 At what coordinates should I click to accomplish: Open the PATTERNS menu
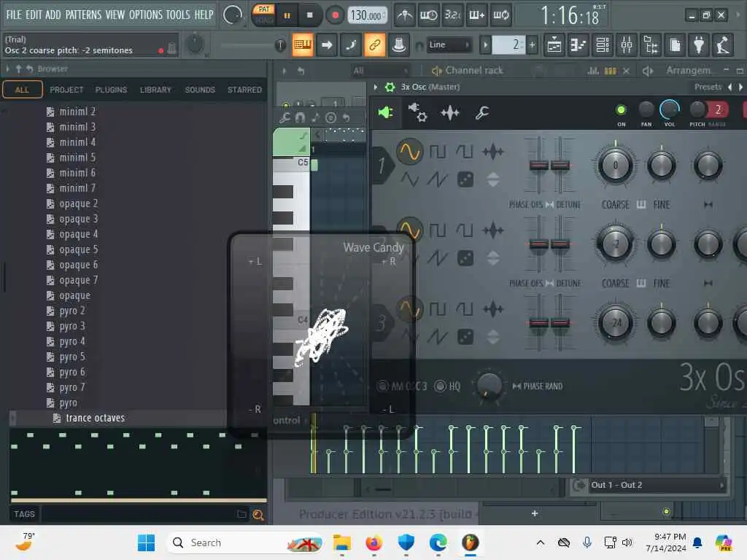pyautogui.click(x=83, y=15)
